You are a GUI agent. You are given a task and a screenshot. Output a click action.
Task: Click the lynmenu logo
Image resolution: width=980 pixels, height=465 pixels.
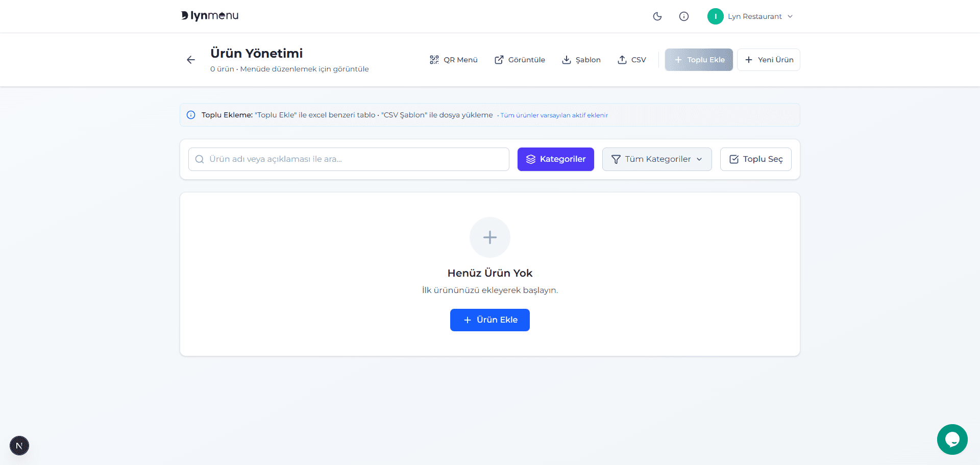(210, 16)
